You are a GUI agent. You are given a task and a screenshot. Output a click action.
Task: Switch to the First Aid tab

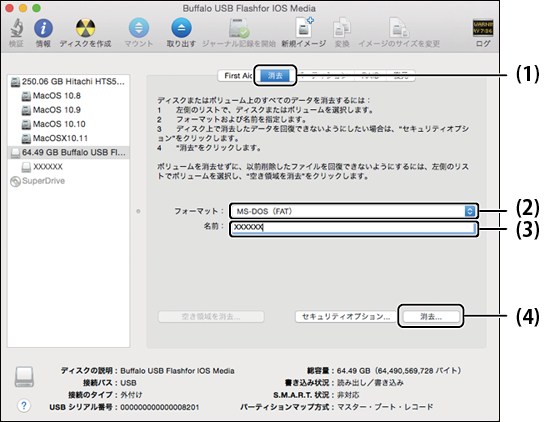(238, 76)
